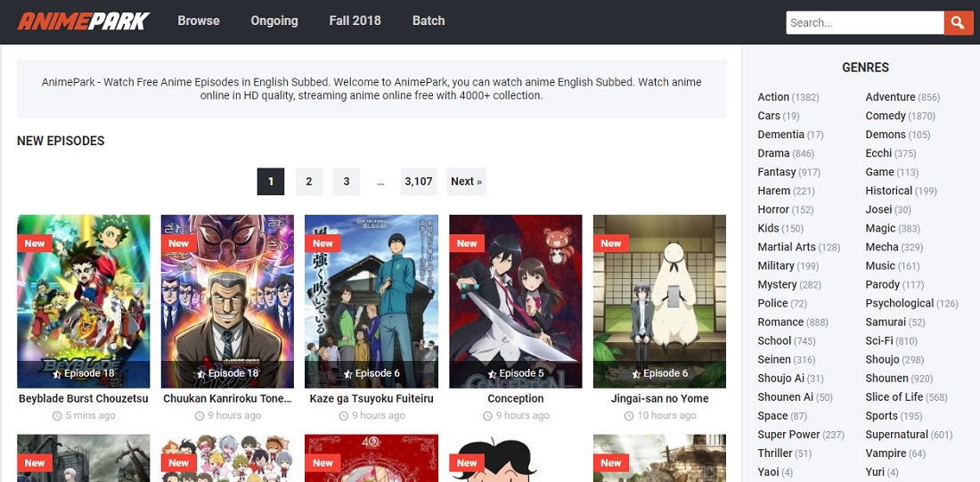Open the Military genre link

click(x=776, y=266)
